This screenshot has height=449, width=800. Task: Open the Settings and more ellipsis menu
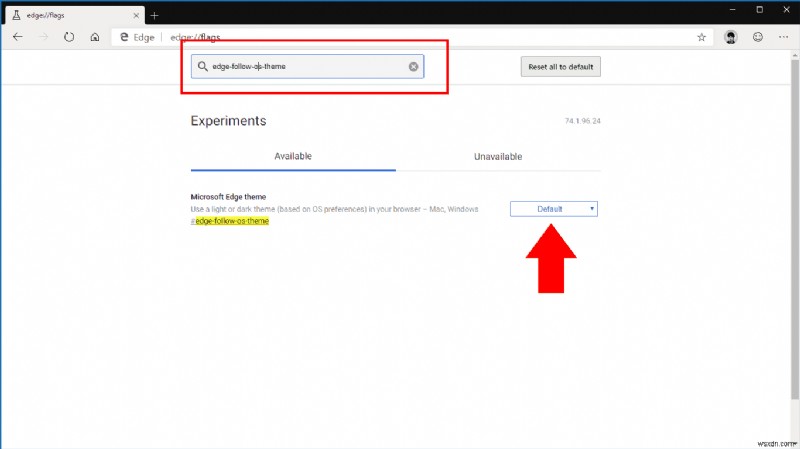point(784,37)
